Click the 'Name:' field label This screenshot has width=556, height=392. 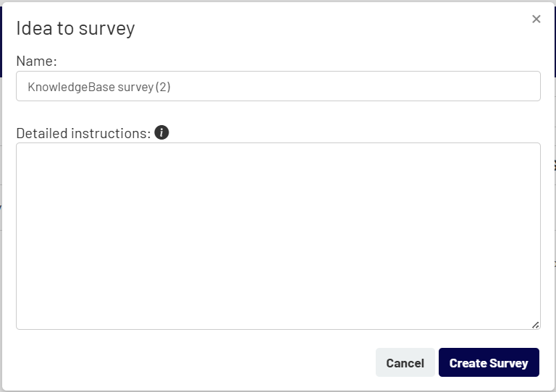pos(36,61)
